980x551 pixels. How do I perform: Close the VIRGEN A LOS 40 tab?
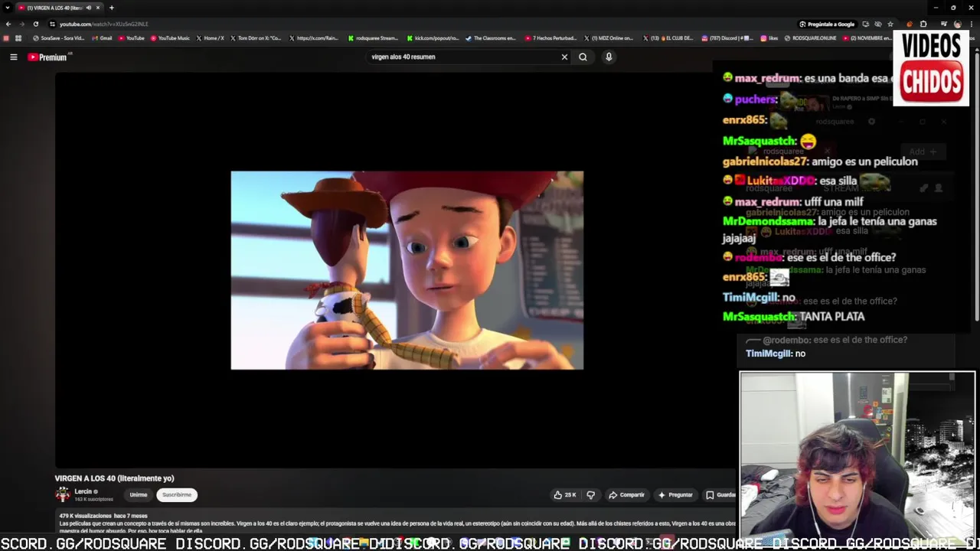[98, 8]
